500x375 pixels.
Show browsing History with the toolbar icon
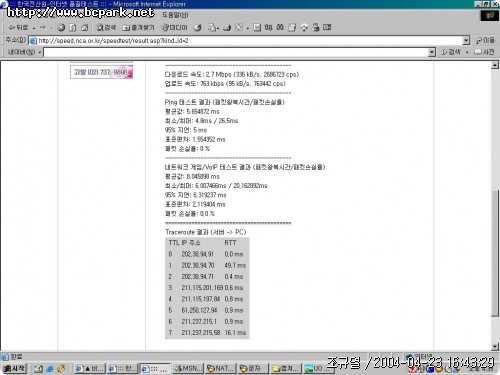coord(198,27)
